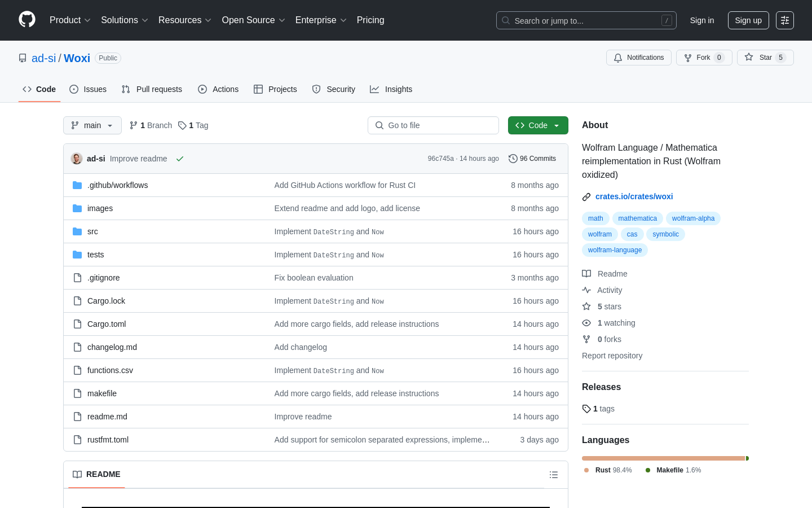Click the Makefile green language bar segment

[747, 458]
